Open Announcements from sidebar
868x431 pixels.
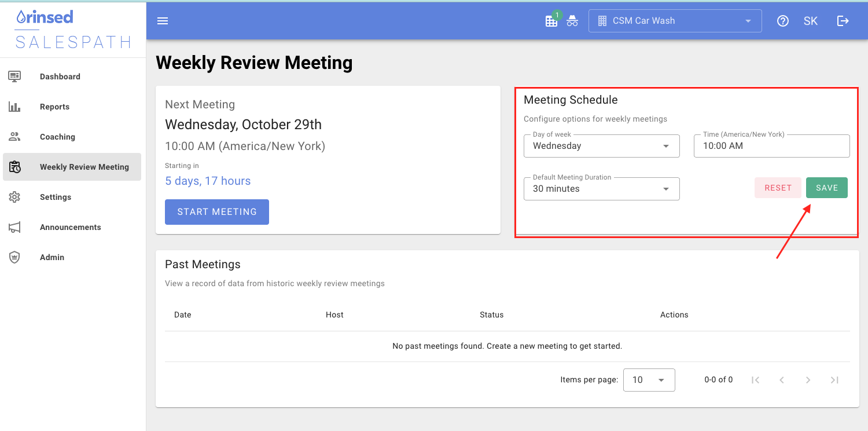pyautogui.click(x=72, y=227)
